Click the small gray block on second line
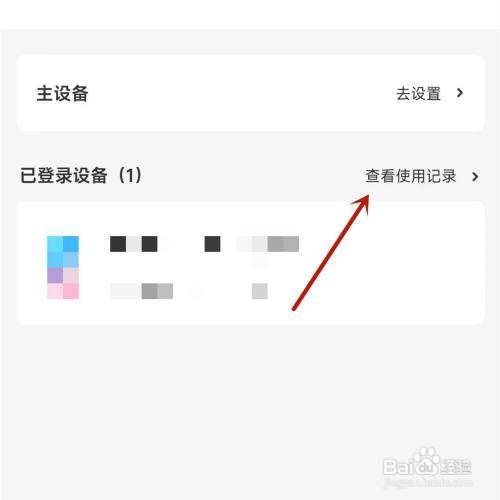500x500 pixels. coord(260,291)
